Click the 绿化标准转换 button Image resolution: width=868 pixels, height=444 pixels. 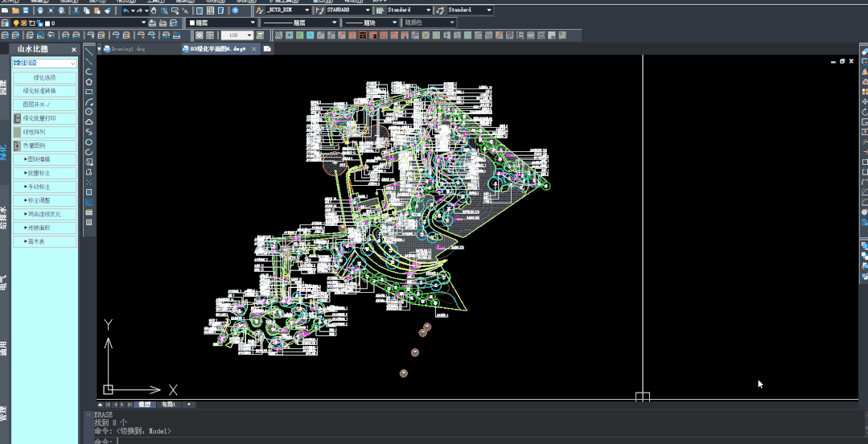pyautogui.click(x=45, y=92)
